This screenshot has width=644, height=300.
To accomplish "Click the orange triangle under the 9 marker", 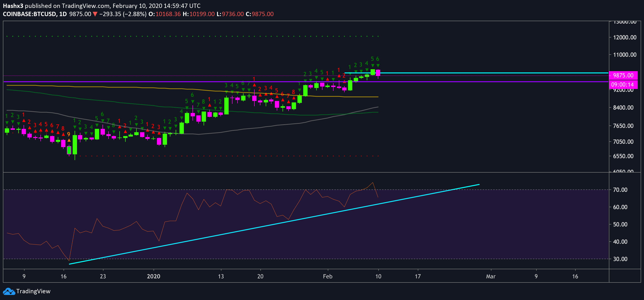I will [x=69, y=140].
